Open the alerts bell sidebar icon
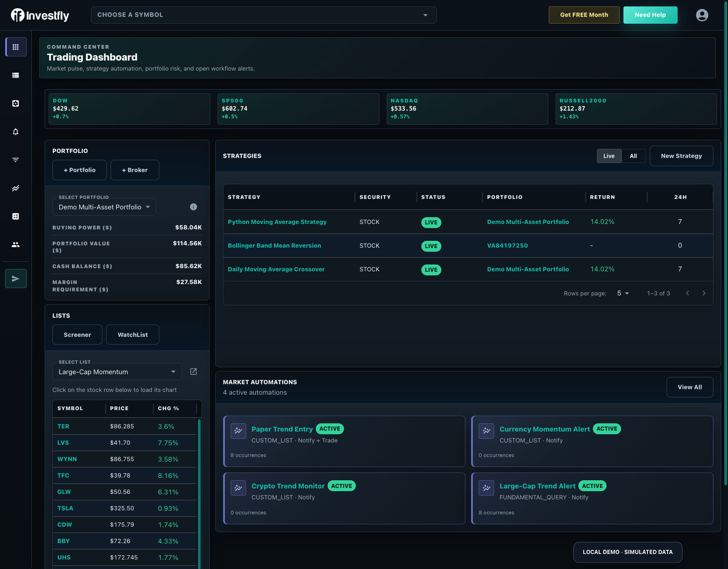728x569 pixels. pos(15,132)
